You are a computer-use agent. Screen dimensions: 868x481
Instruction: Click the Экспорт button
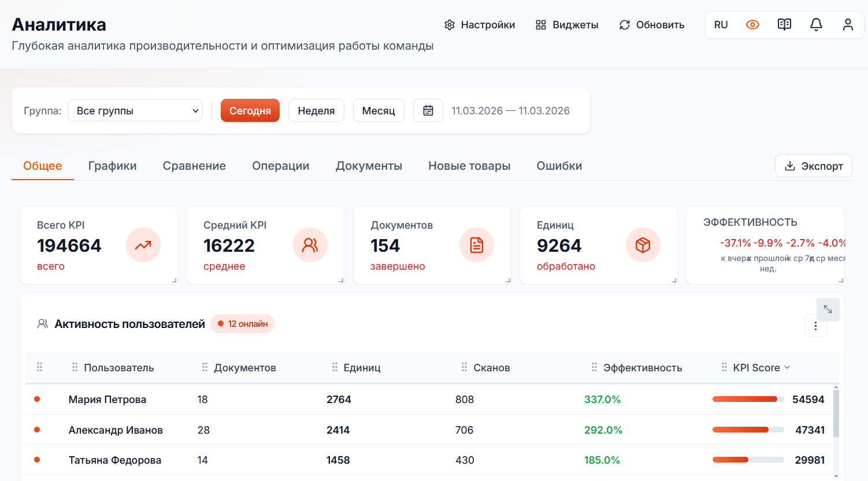(x=814, y=166)
